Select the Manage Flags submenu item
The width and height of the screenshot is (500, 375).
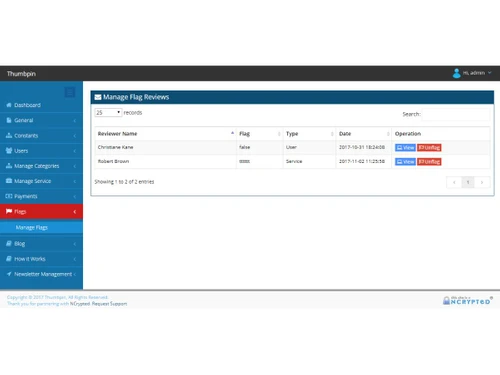click(x=41, y=227)
